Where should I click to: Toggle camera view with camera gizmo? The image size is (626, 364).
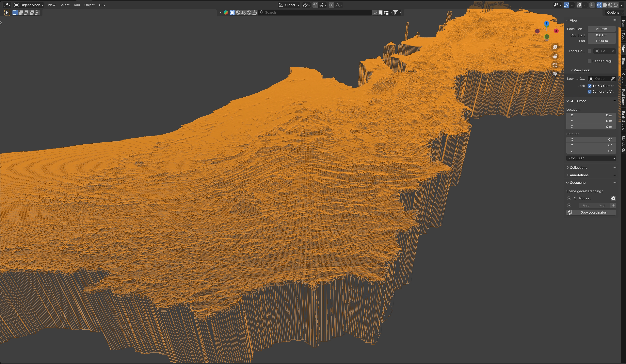[555, 65]
